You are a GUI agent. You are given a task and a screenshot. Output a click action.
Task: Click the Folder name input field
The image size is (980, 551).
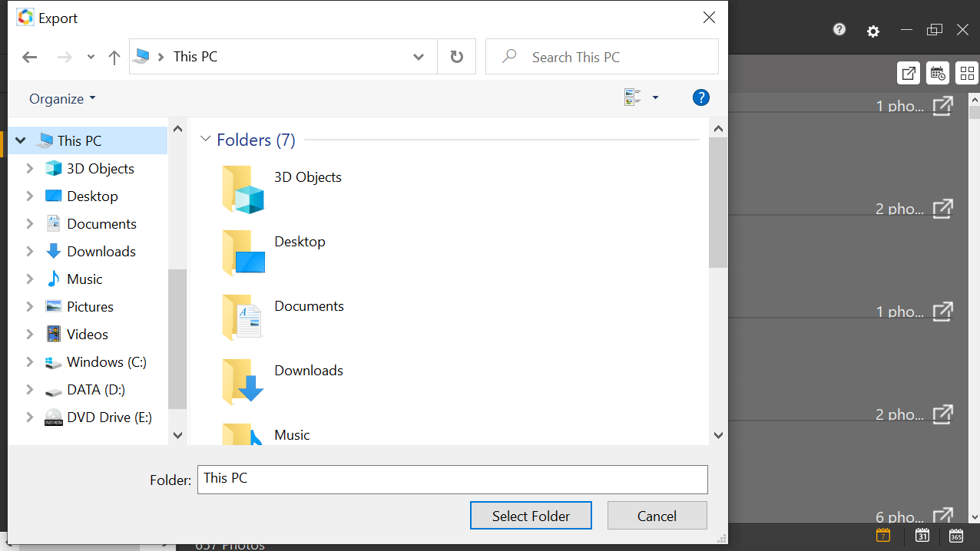tap(452, 480)
